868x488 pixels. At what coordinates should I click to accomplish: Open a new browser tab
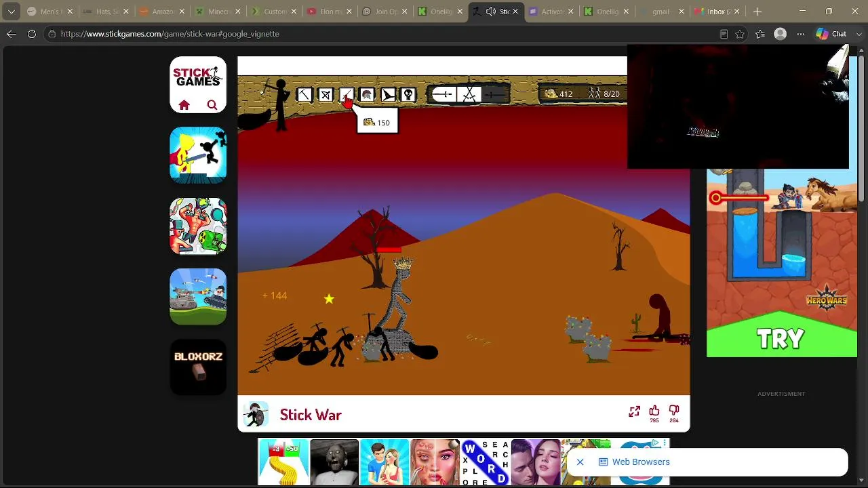(757, 12)
